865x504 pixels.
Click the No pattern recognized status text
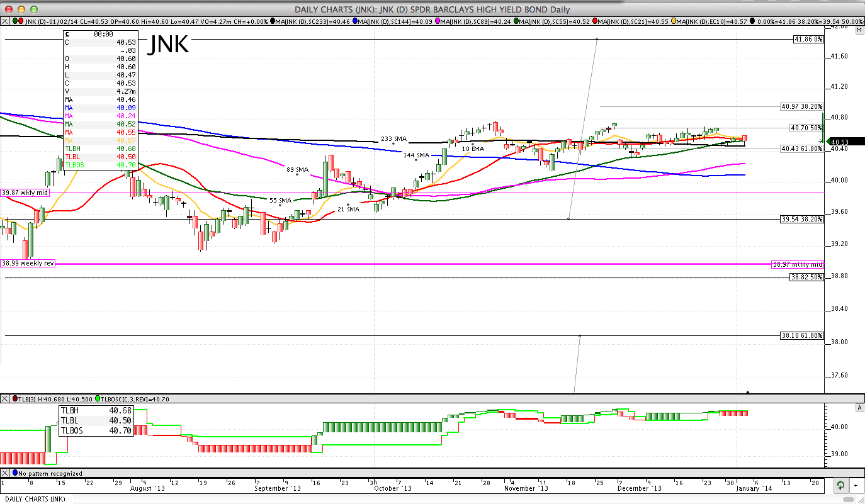[x=50, y=473]
